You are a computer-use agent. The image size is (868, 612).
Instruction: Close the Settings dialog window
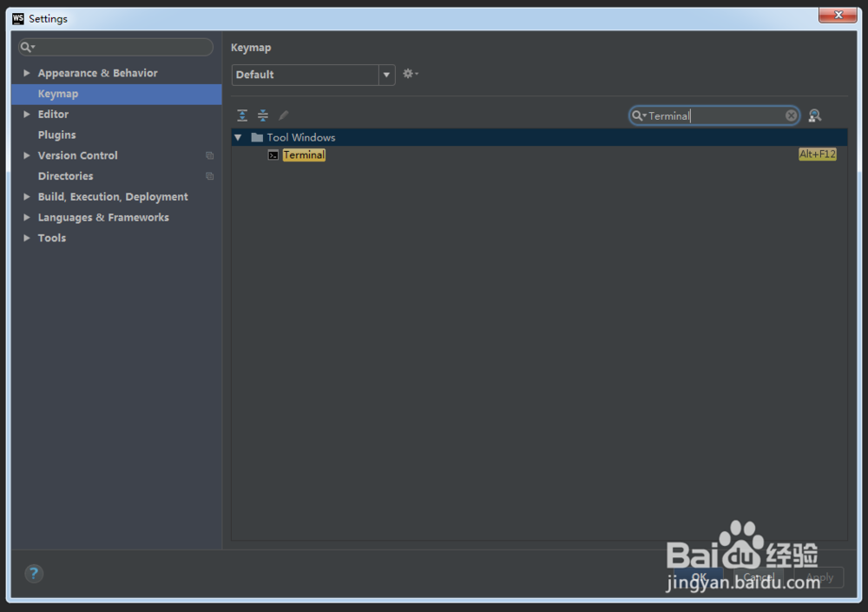point(838,15)
